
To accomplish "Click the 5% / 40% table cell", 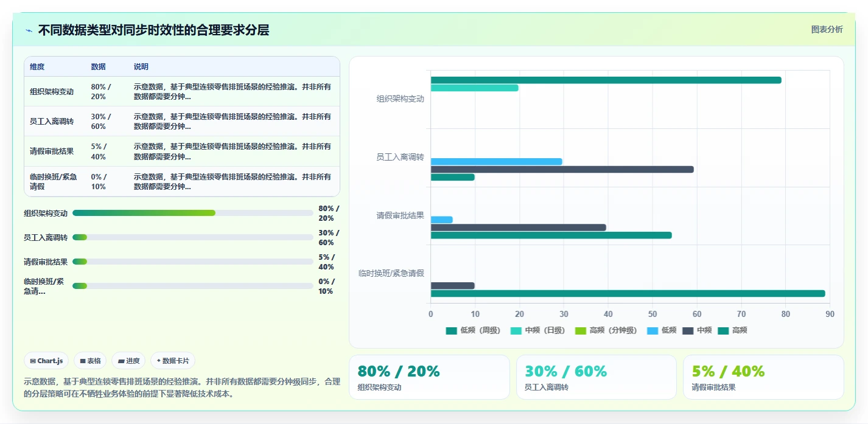I will [x=99, y=151].
